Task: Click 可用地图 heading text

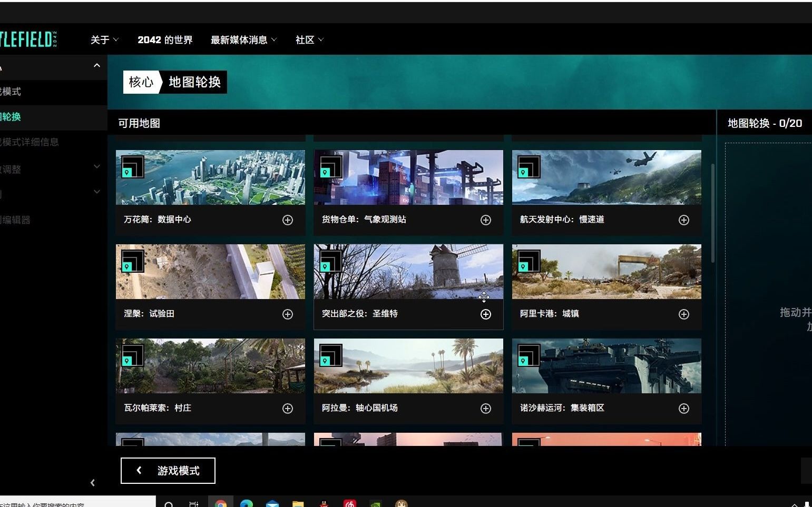Action: click(x=139, y=123)
